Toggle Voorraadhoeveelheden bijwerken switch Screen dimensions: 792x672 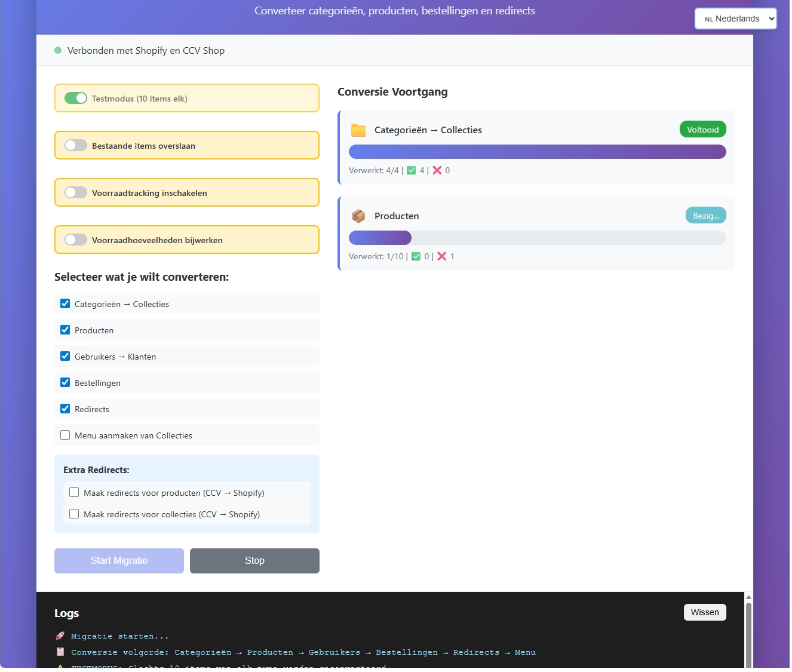click(76, 240)
